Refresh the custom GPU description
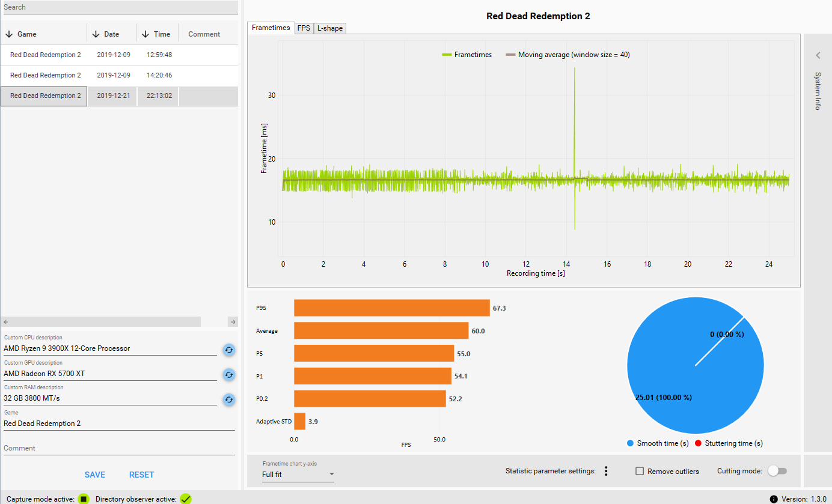Viewport: 832px width, 504px height. coord(229,375)
